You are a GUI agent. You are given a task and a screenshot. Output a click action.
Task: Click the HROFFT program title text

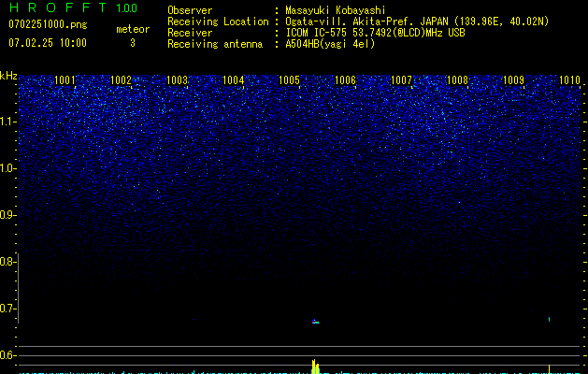(x=58, y=7)
